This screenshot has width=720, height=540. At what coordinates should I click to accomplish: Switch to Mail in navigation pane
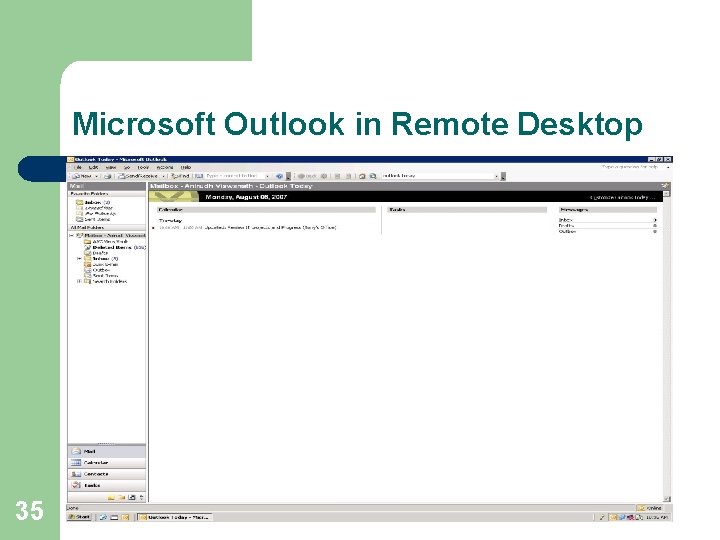point(107,451)
